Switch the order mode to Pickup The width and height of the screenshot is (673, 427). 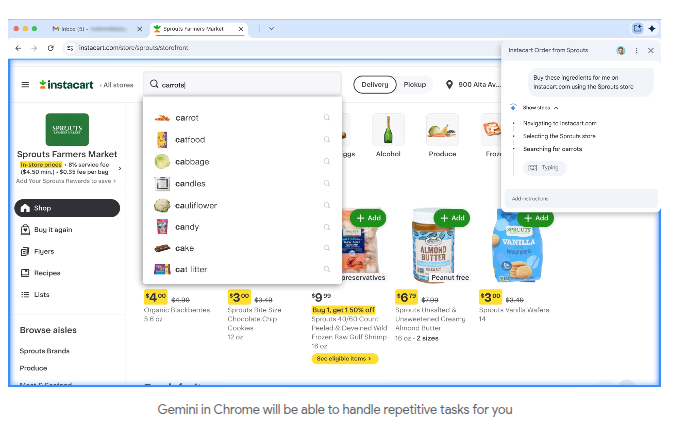(414, 85)
